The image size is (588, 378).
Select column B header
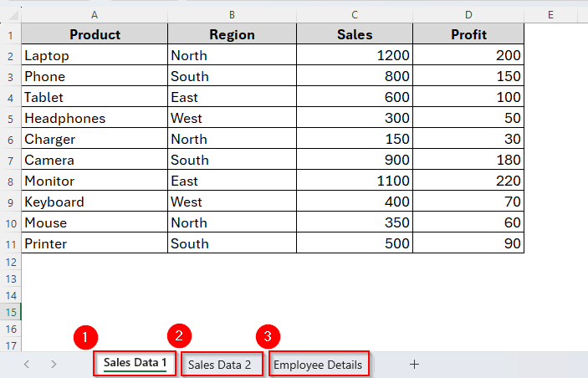[x=233, y=15]
